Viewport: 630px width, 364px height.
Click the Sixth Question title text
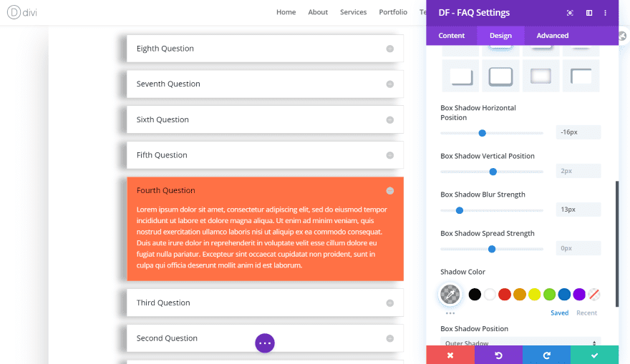[x=163, y=119]
